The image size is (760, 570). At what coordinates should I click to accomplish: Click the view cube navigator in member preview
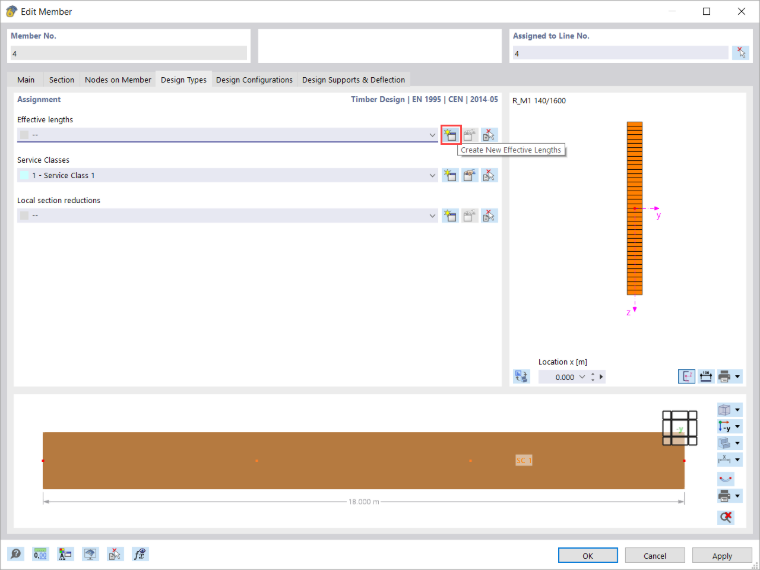(x=680, y=428)
